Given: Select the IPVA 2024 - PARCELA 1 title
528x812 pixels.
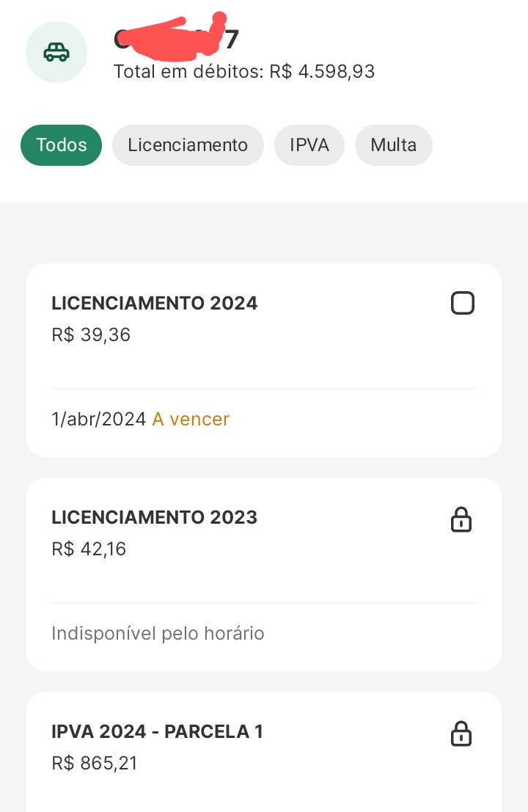Looking at the screenshot, I should (x=158, y=731).
